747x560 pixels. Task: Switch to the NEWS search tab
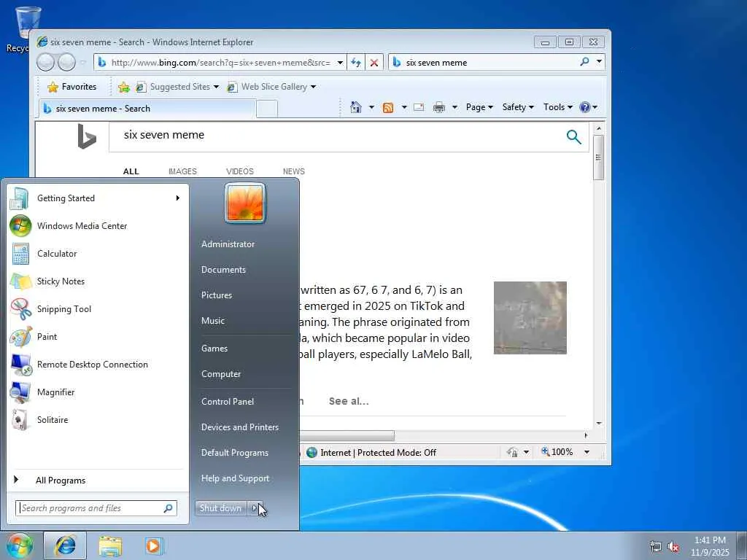294,171
